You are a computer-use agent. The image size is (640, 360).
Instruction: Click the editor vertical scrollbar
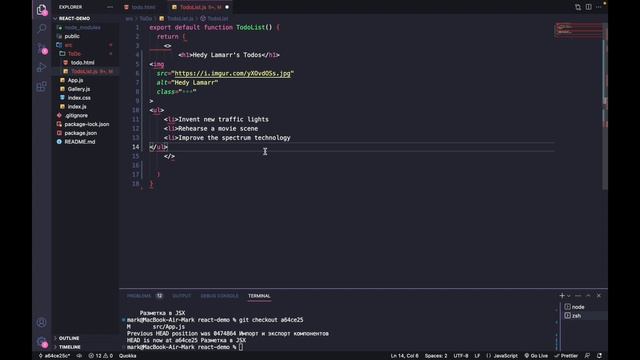(x=605, y=106)
